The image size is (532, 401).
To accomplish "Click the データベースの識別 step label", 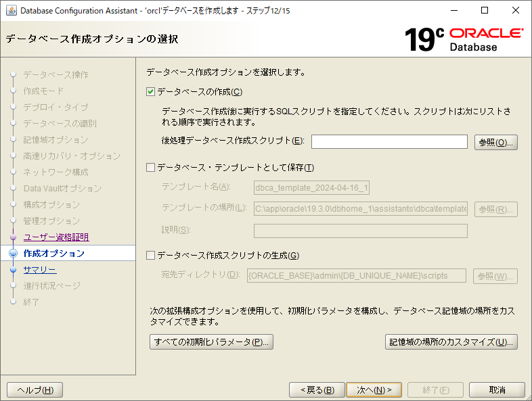I will (60, 123).
